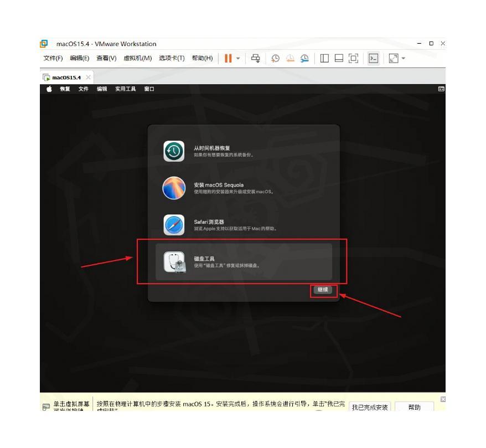Image resolution: width=486 pixels, height=448 pixels.
Task: Click the Time Machine restore icon
Action: (x=174, y=151)
